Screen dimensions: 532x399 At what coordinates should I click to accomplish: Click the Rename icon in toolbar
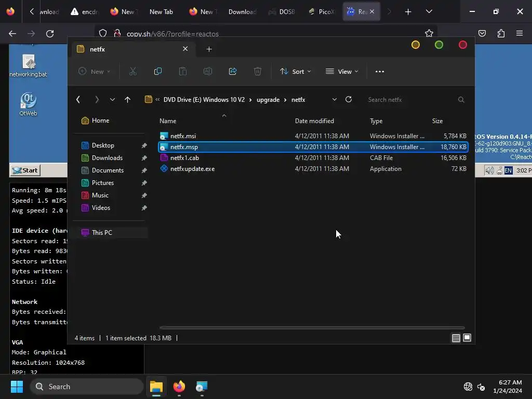[208, 71]
